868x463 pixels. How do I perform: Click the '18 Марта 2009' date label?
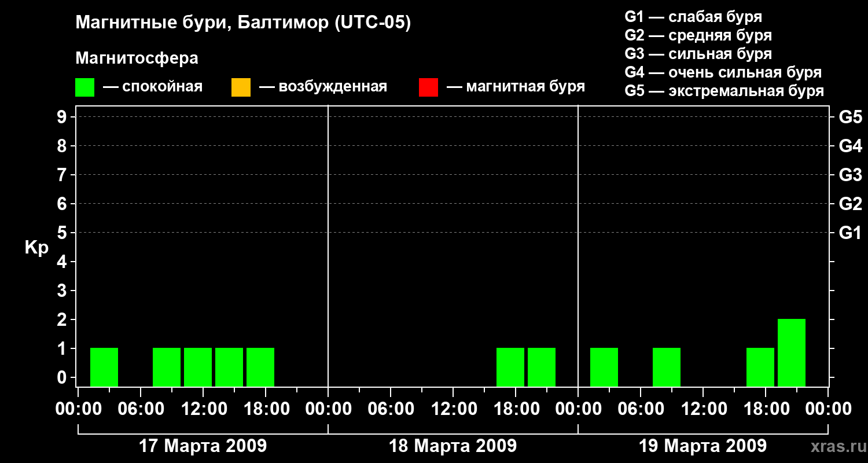453,446
